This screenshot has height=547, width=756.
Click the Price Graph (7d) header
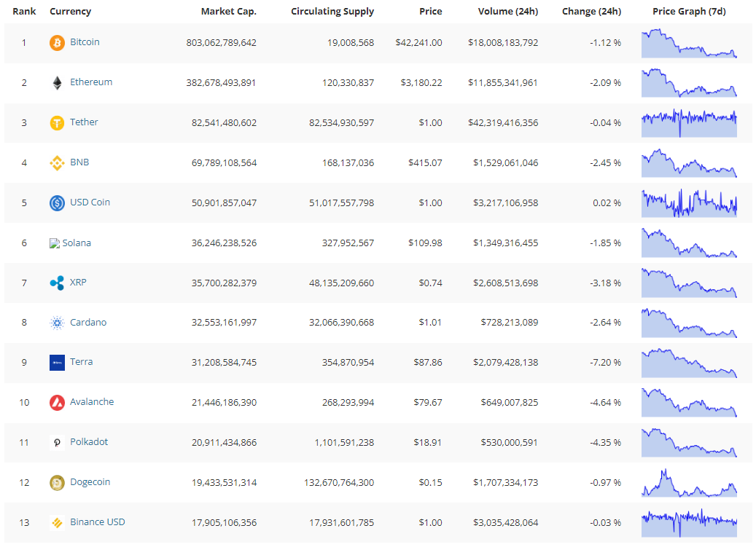click(x=689, y=11)
